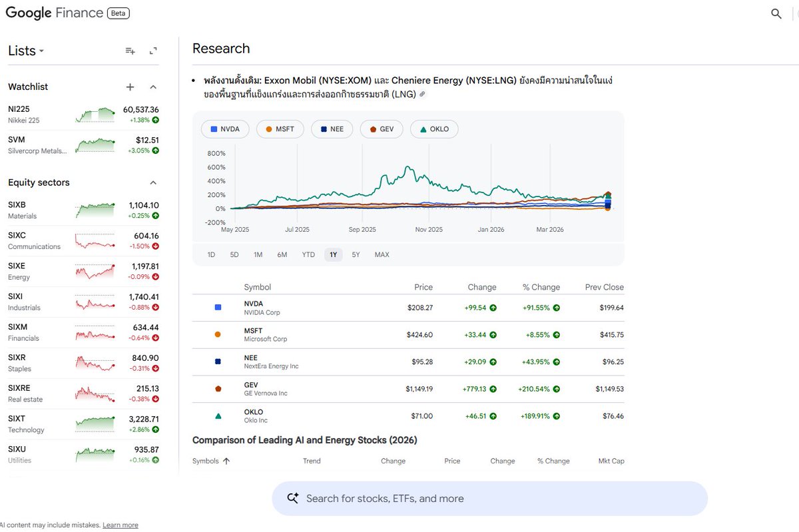Click the up arrow icon beside NI225 +1.38%
The image size is (799, 532).
point(156,120)
